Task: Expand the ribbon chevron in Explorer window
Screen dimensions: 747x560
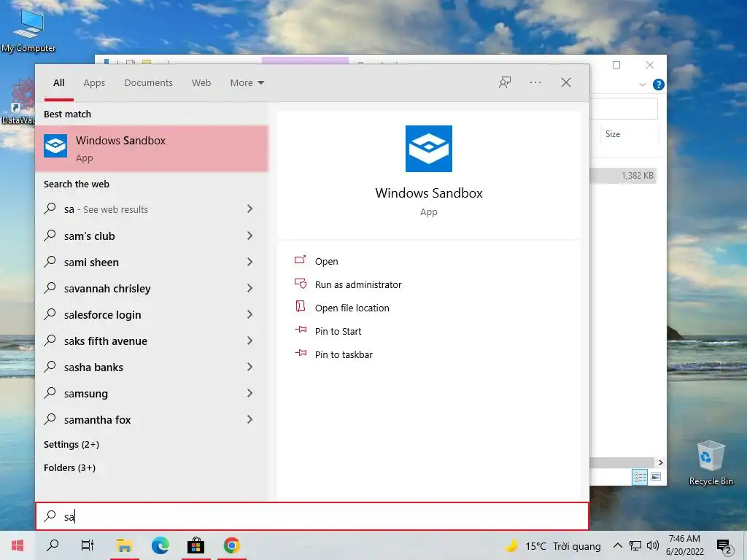Action: point(642,85)
